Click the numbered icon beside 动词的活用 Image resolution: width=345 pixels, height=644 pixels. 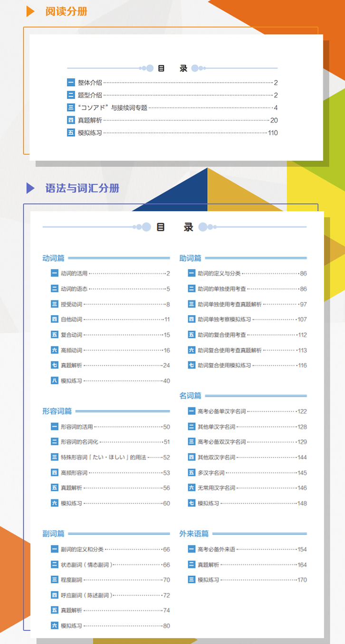coord(55,273)
